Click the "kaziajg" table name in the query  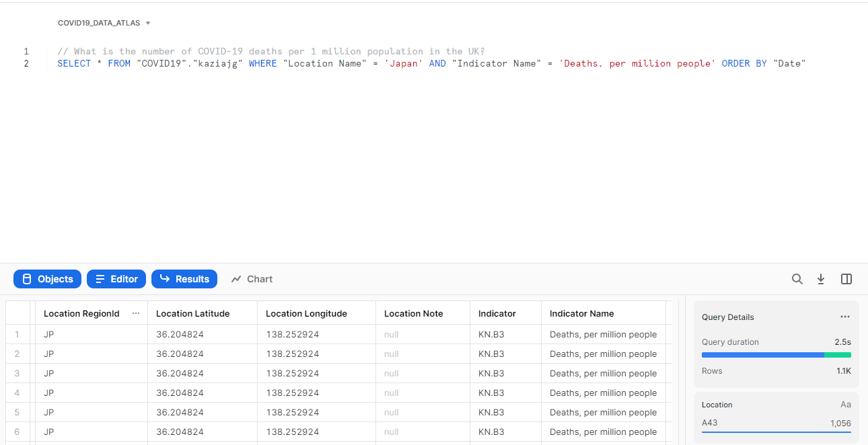tap(217, 63)
